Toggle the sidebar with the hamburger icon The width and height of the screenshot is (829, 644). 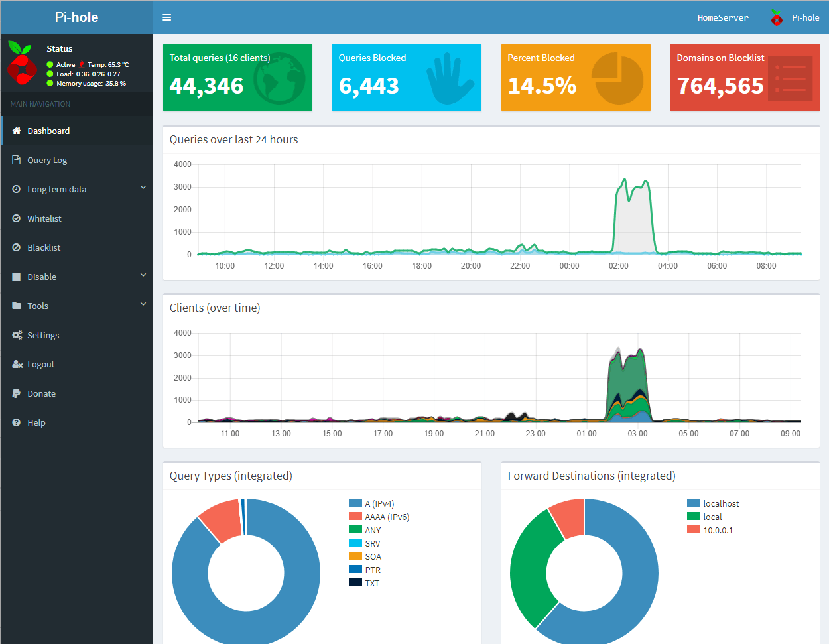click(x=167, y=17)
